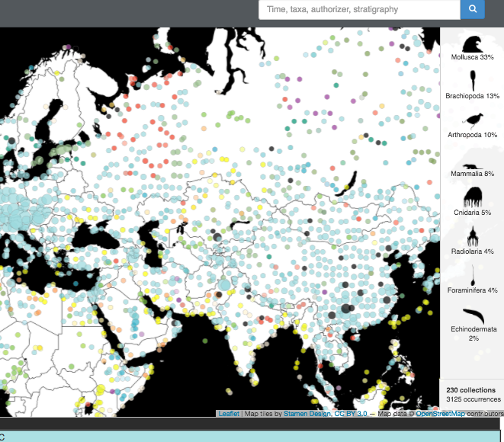The image size is (504, 442).
Task: Click the Echinodermata curved icon
Action: pos(471,315)
